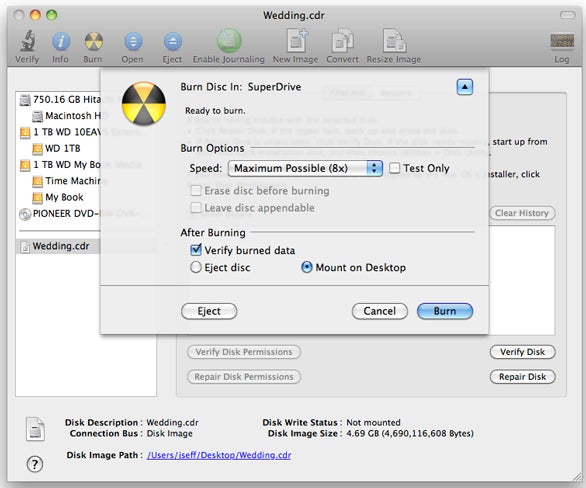
Task: Select the WD 1TB volume in sidebar
Action: [63, 148]
